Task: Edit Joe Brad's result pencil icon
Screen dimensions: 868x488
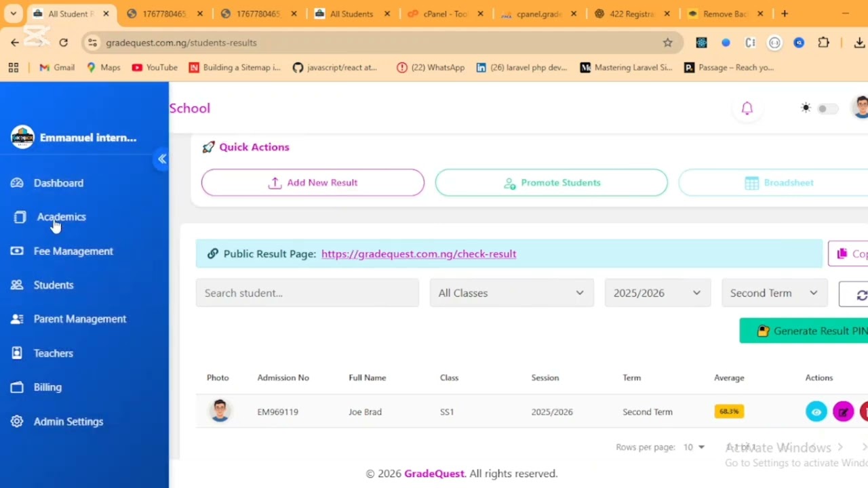Action: pyautogui.click(x=843, y=411)
